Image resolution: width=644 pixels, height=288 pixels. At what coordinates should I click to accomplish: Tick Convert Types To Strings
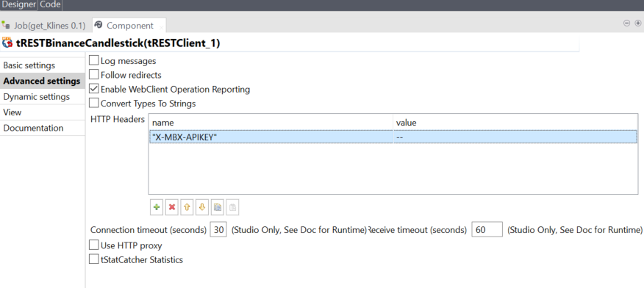pyautogui.click(x=94, y=103)
